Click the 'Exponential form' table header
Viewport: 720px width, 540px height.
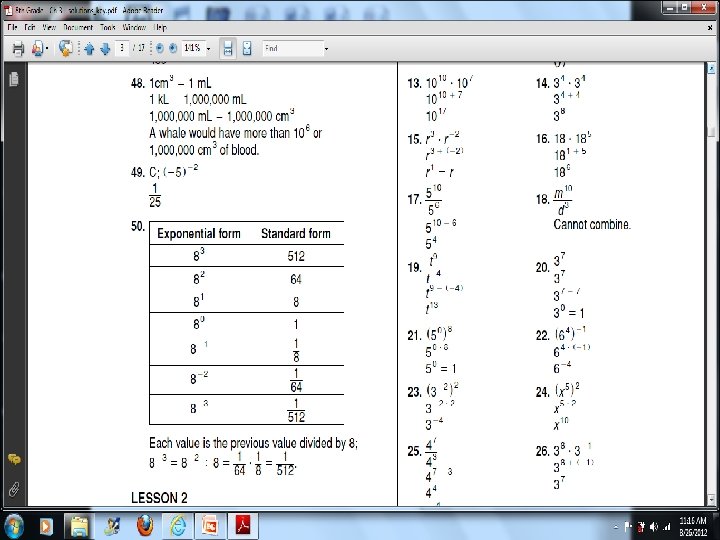[x=199, y=233]
